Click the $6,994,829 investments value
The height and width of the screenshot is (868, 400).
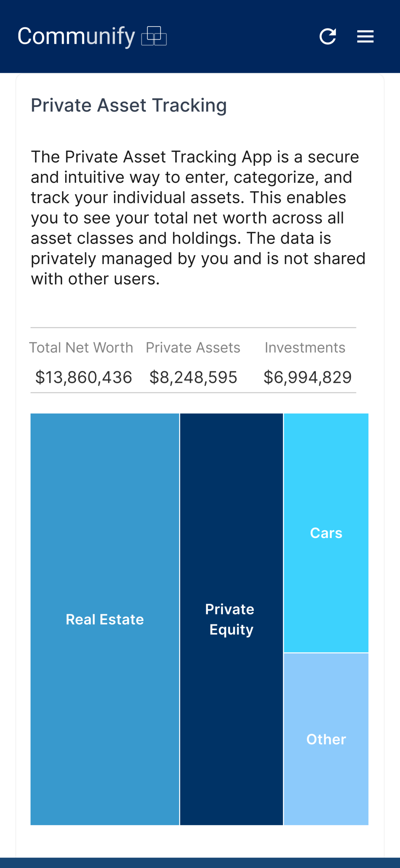pos(307,377)
